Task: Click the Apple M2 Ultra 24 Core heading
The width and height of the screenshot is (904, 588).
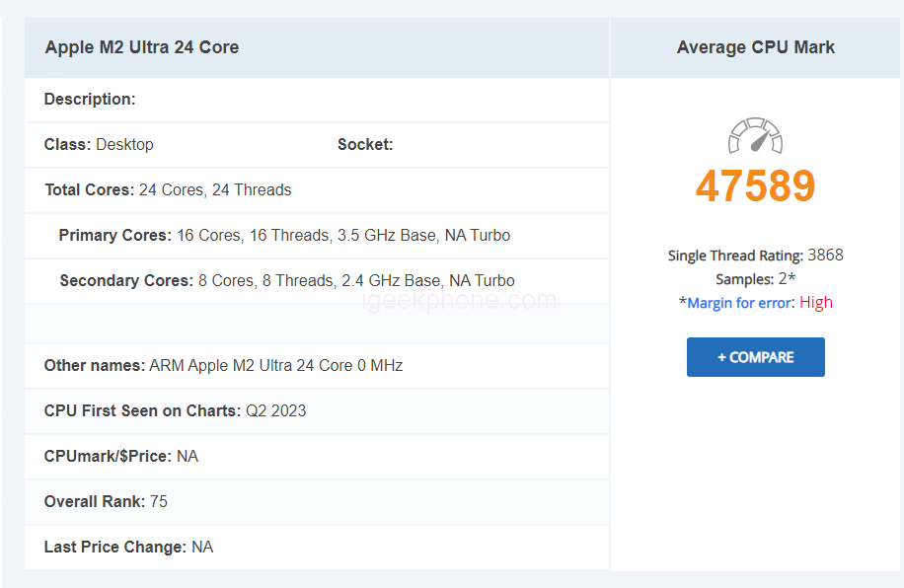Action: pos(142,47)
